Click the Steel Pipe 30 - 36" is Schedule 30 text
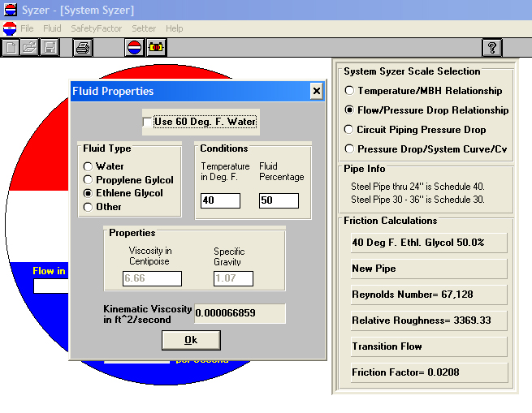The width and height of the screenshot is (532, 413). point(417,200)
